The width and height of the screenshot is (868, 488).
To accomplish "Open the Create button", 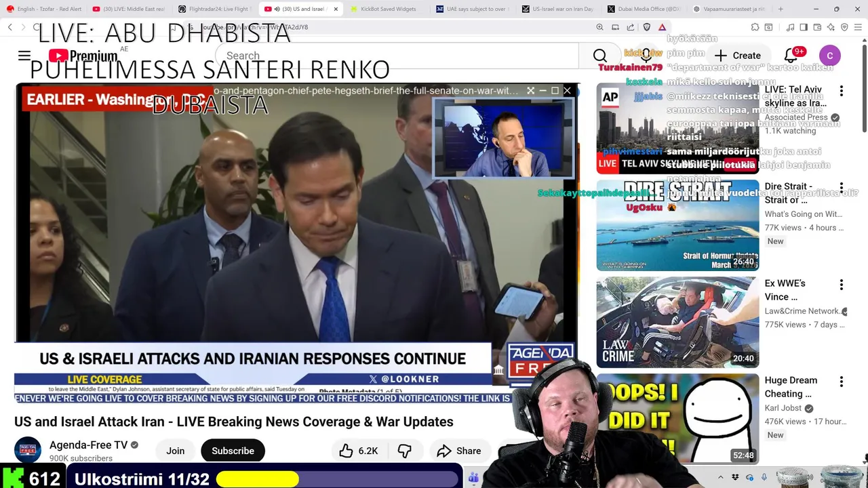I will [x=737, y=56].
